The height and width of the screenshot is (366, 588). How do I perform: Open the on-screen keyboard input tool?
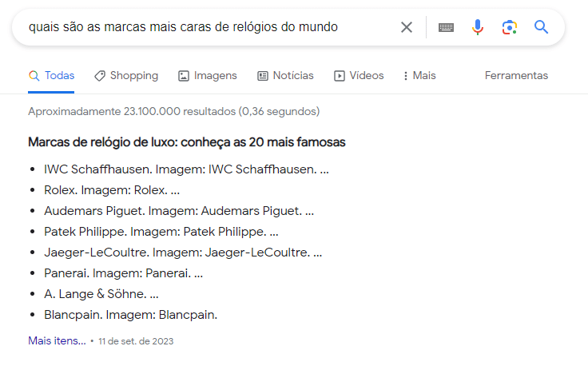[447, 27]
